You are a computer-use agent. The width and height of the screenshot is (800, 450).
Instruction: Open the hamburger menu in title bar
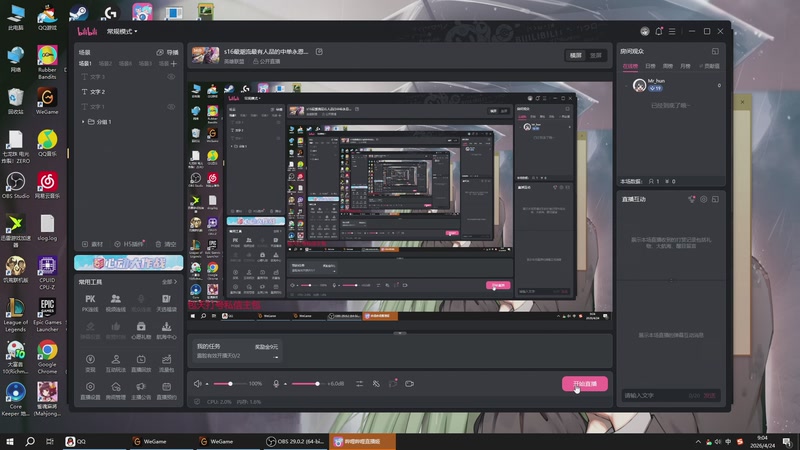click(672, 31)
